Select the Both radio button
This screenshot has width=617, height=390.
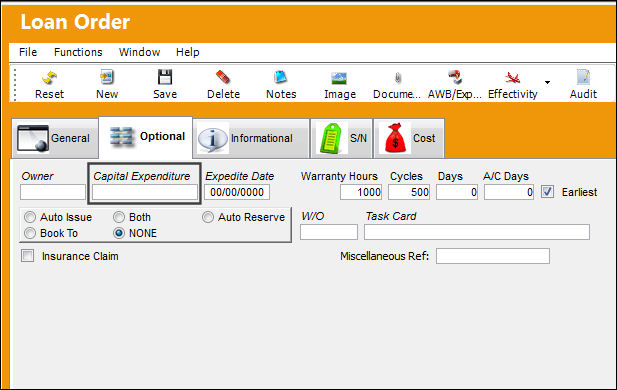[x=119, y=217]
